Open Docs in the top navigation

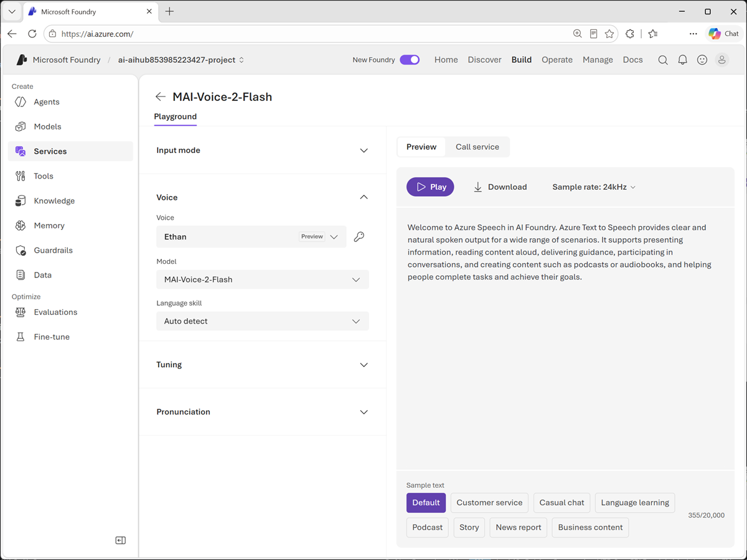(x=633, y=60)
